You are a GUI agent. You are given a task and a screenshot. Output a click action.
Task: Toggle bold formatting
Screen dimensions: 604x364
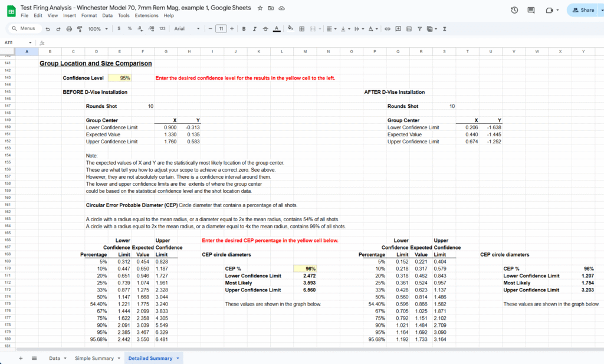242,28
